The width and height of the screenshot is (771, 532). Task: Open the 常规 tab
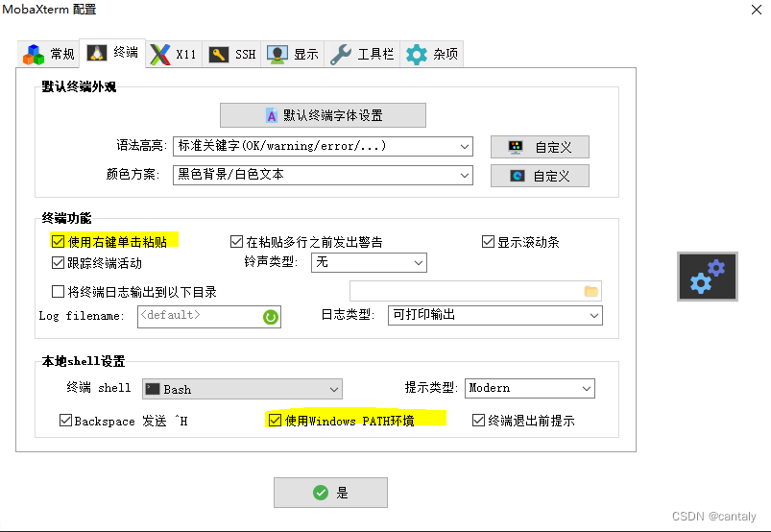tap(49, 54)
